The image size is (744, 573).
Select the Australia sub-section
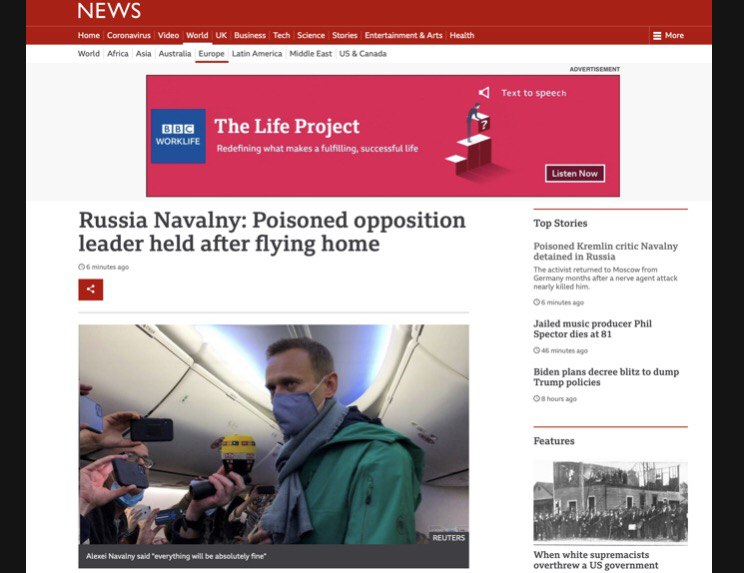click(175, 54)
